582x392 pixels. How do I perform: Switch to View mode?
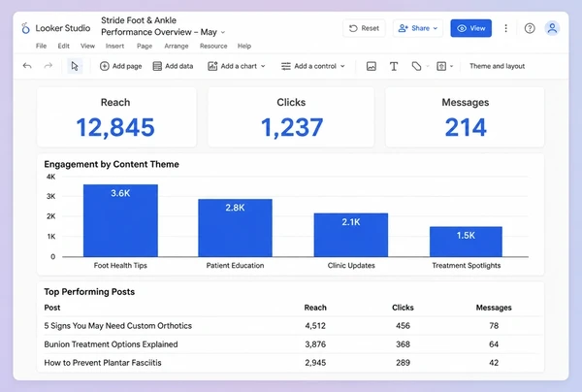point(471,28)
